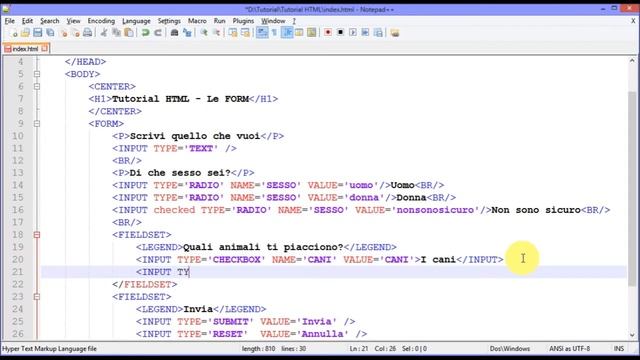
Task: Zoom out with the toolbar magnifier
Action: [216, 33]
